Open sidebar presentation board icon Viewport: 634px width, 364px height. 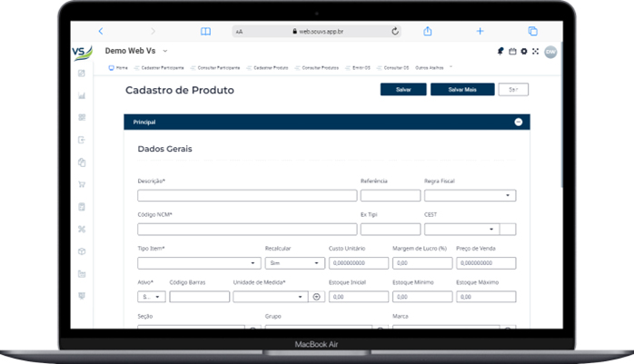pos(82,296)
